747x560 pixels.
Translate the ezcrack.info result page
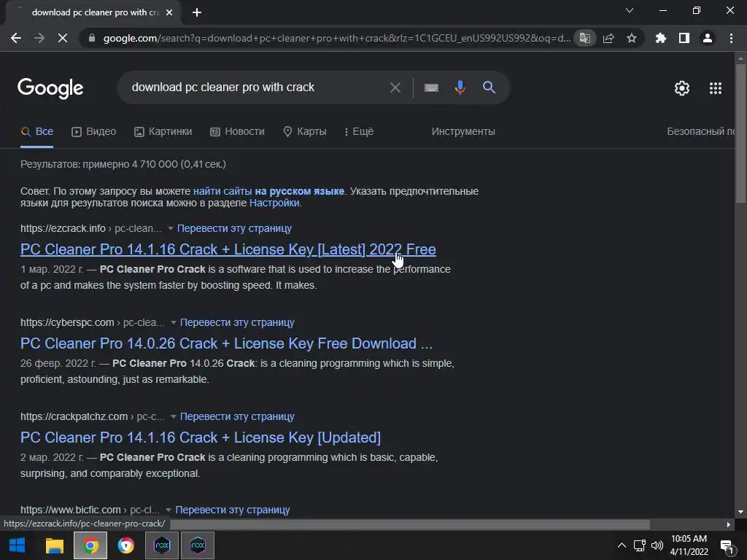(x=234, y=228)
